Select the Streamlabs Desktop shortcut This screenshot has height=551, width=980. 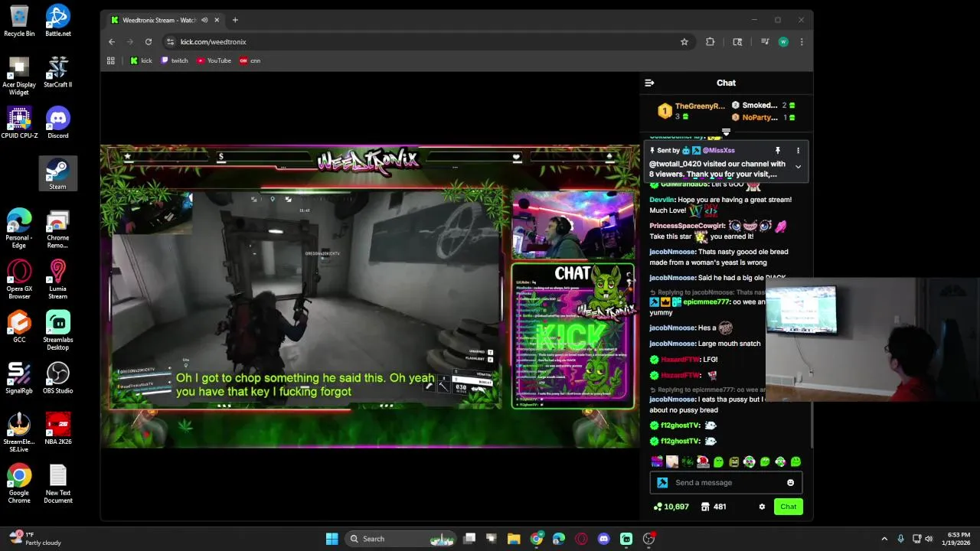click(58, 331)
